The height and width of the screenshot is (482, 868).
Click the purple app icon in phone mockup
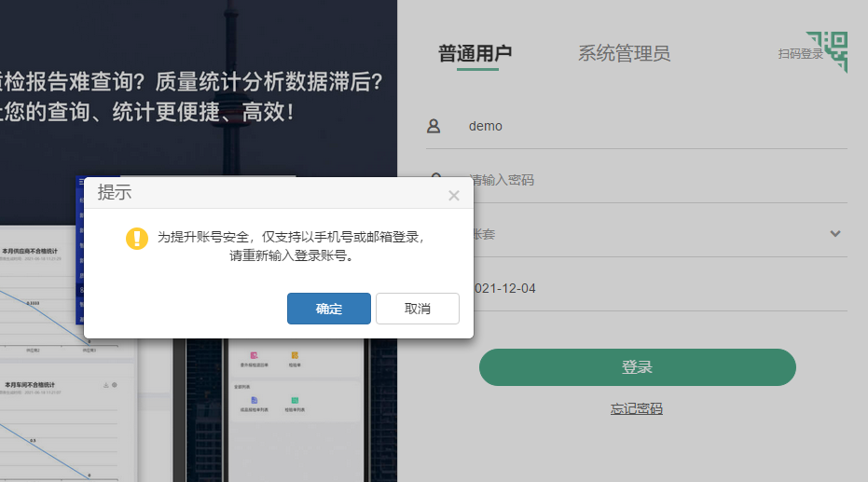pos(255,355)
